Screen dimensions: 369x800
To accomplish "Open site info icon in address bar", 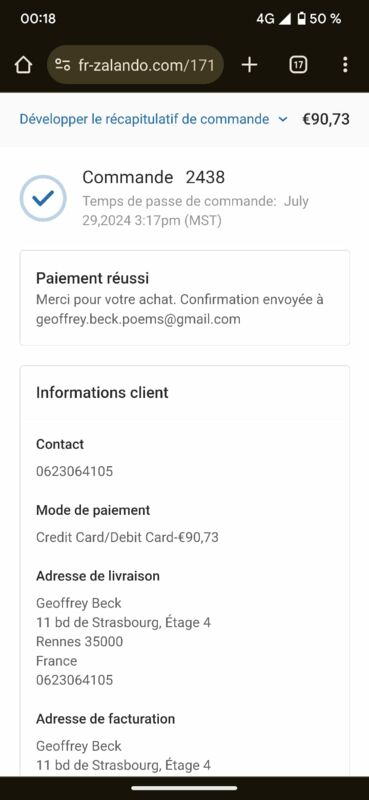I will [63, 65].
